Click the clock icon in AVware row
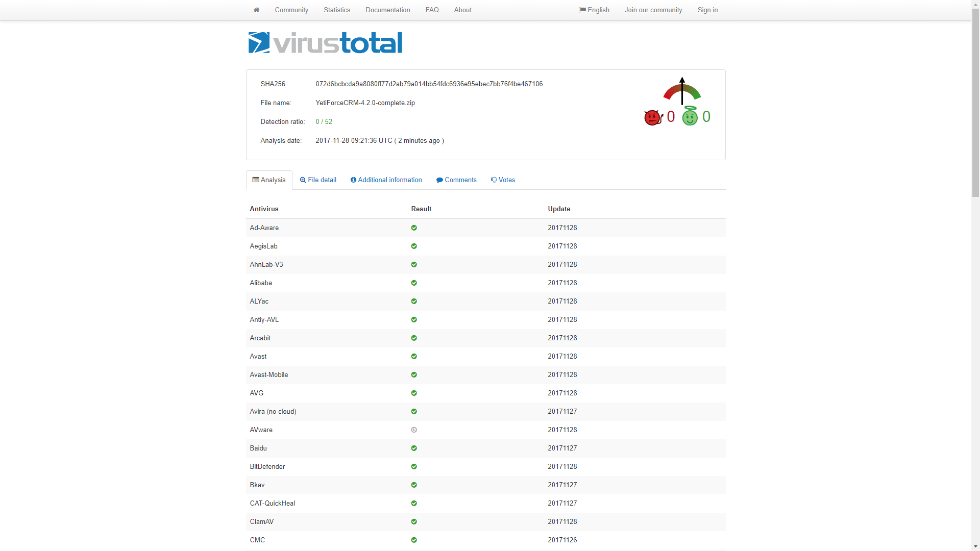This screenshot has width=980, height=551. pos(414,430)
